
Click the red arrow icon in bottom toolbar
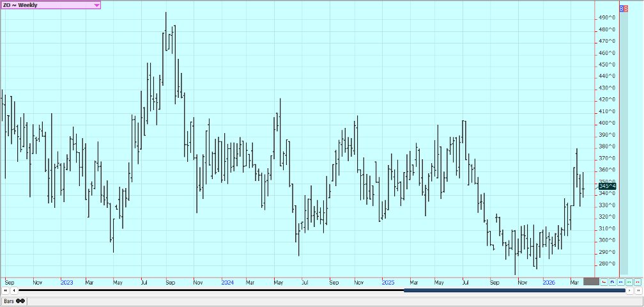(604, 281)
